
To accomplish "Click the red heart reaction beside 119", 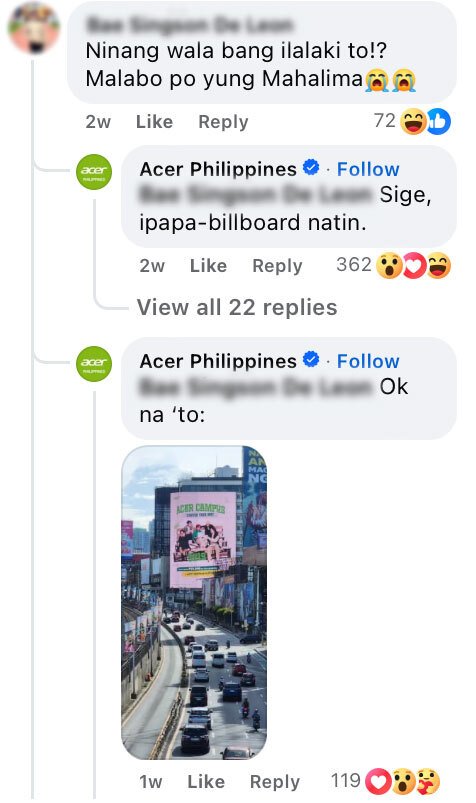I will [378, 781].
